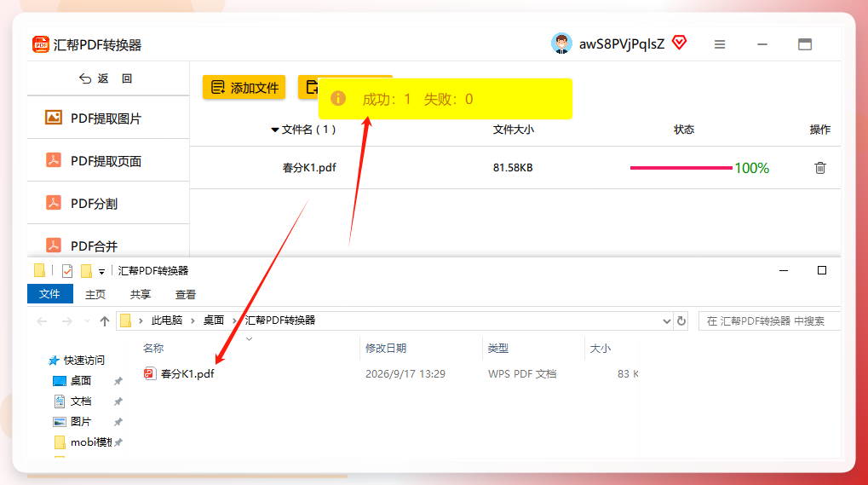Click the 状态 column header
The height and width of the screenshot is (485, 868).
(684, 130)
